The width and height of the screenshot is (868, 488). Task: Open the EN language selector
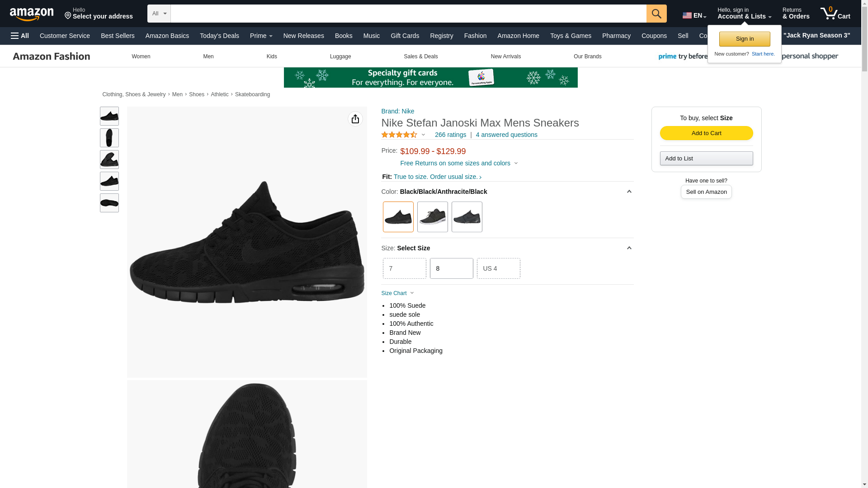pos(694,15)
